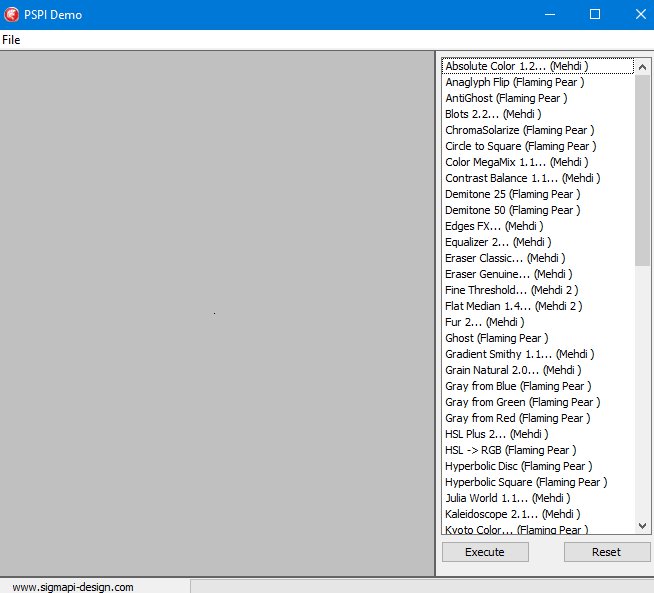Image resolution: width=654 pixels, height=593 pixels.
Task: Maximize the PSPI Demo window
Action: (x=595, y=15)
